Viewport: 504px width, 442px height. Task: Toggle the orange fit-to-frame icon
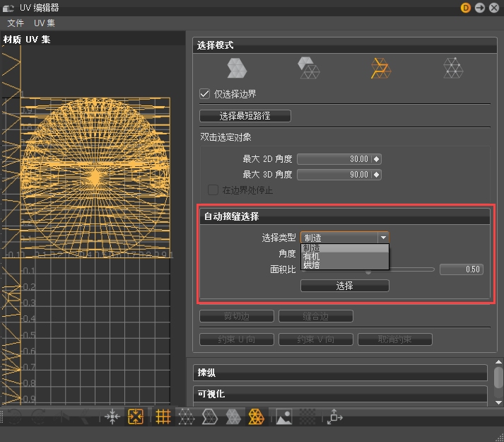click(x=136, y=417)
